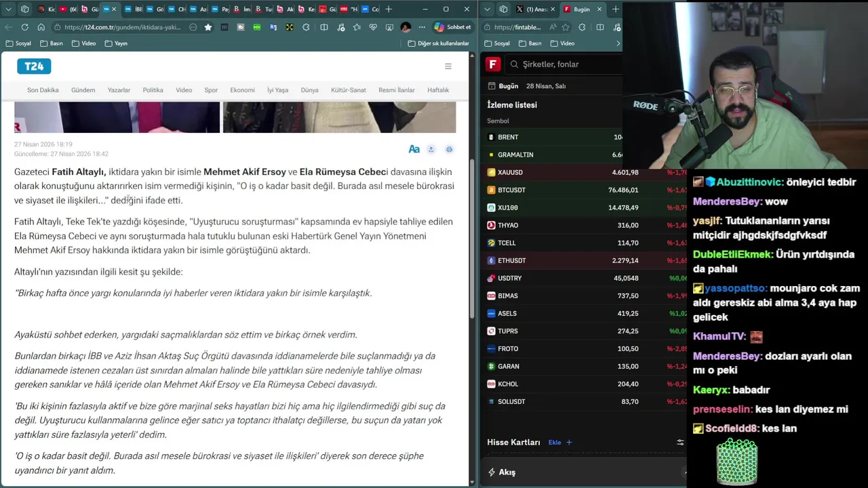This screenshot has width=868, height=488.
Task: Open Resmi İlanlar link on T24
Action: click(396, 90)
